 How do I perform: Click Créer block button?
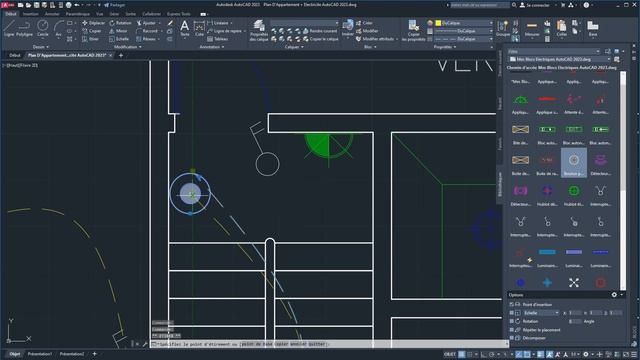[x=364, y=23]
